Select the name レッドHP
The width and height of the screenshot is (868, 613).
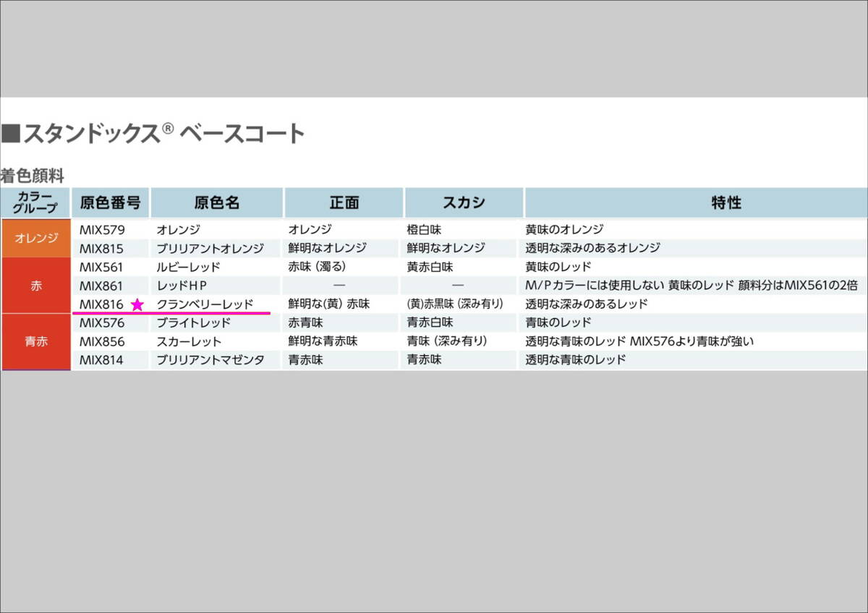point(182,286)
